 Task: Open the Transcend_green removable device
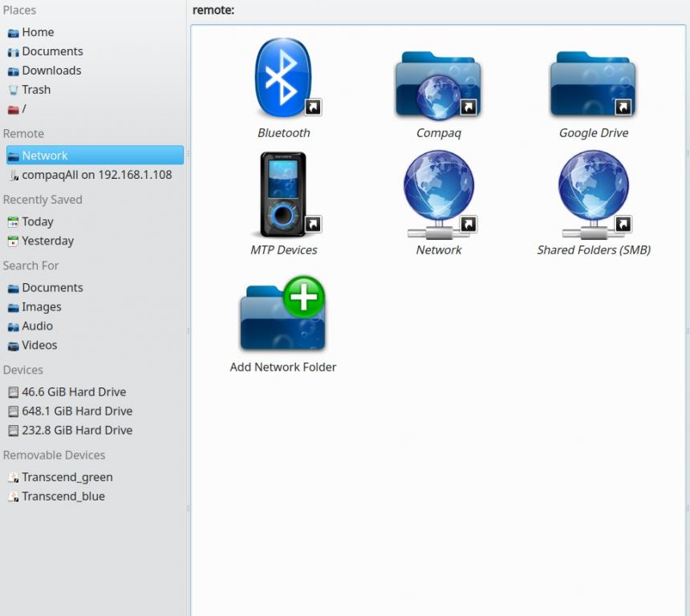(67, 477)
